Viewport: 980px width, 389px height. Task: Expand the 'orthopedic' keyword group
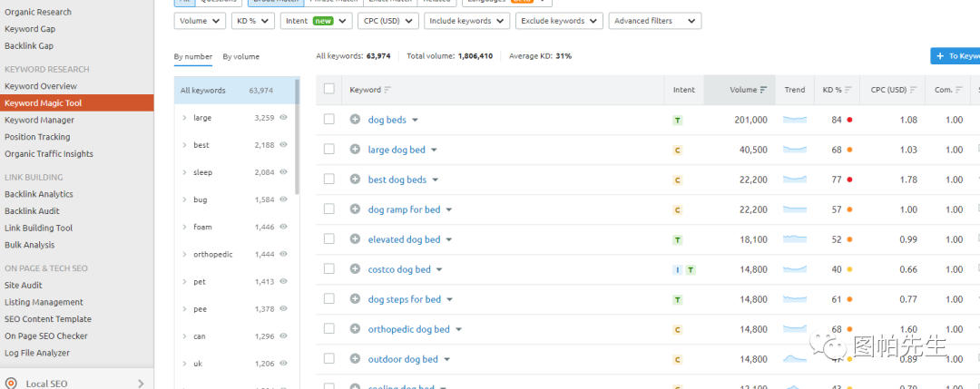184,255
